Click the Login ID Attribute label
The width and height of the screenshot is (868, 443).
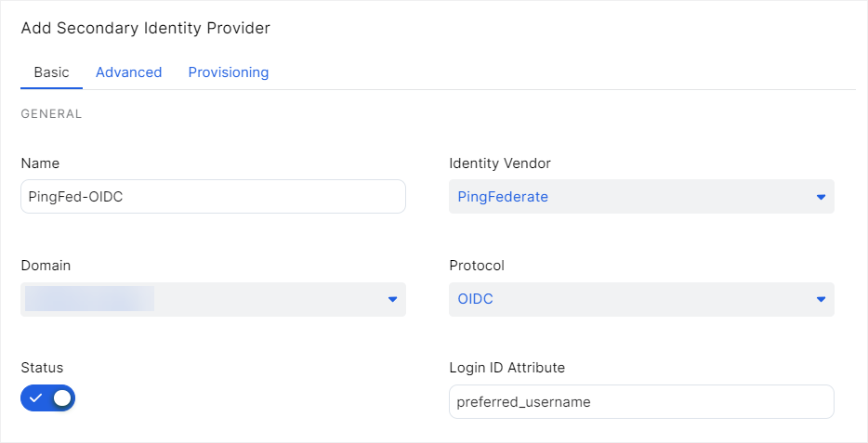pyautogui.click(x=507, y=368)
